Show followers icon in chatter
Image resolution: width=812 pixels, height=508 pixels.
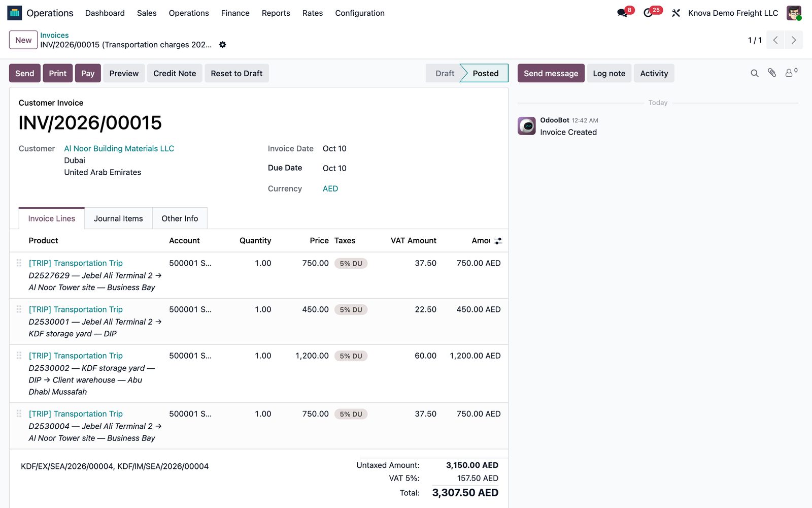(790, 73)
